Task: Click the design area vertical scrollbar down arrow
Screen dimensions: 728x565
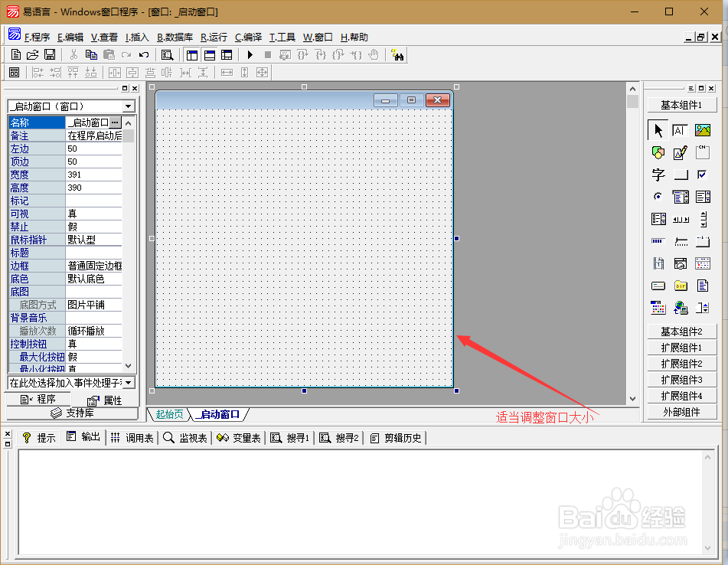Action: [x=632, y=398]
